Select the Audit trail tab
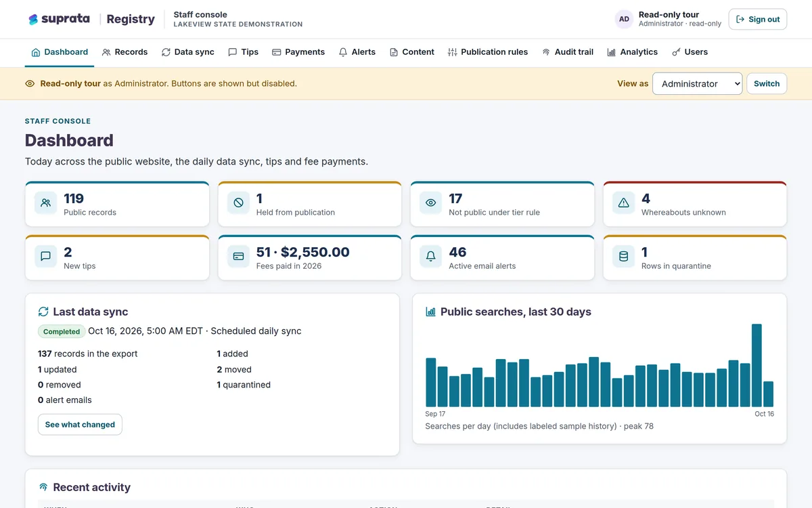812x508 pixels. pyautogui.click(x=568, y=52)
